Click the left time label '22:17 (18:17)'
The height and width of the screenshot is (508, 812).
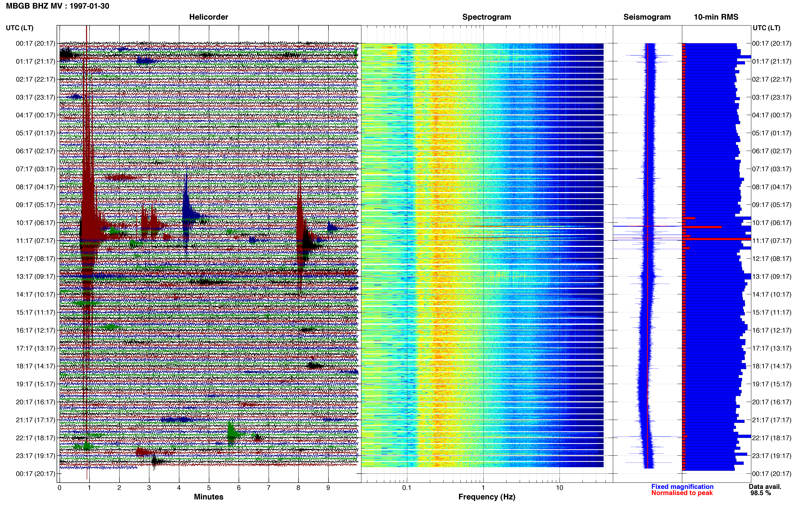(x=36, y=438)
